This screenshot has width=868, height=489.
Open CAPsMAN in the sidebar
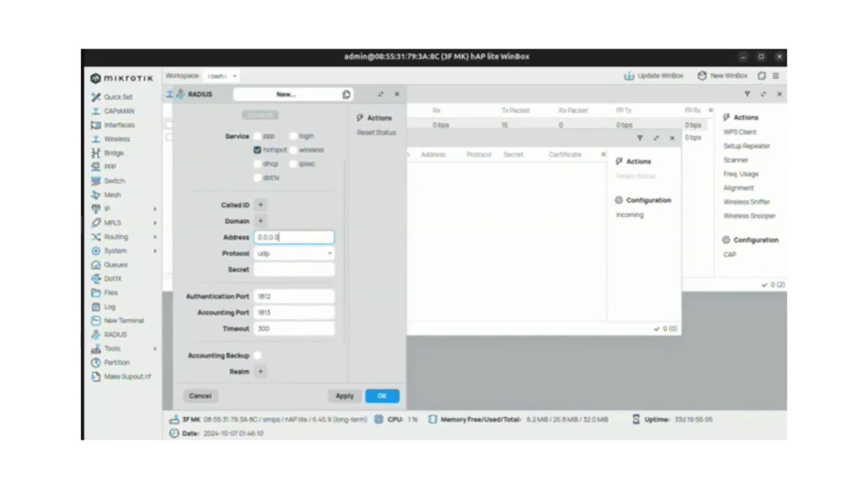point(113,111)
